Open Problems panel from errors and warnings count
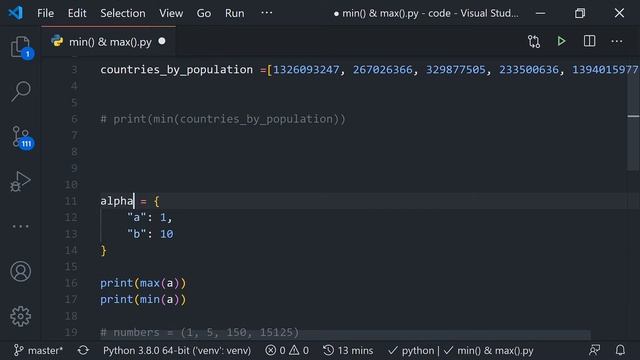640x360 pixels. [287, 351]
